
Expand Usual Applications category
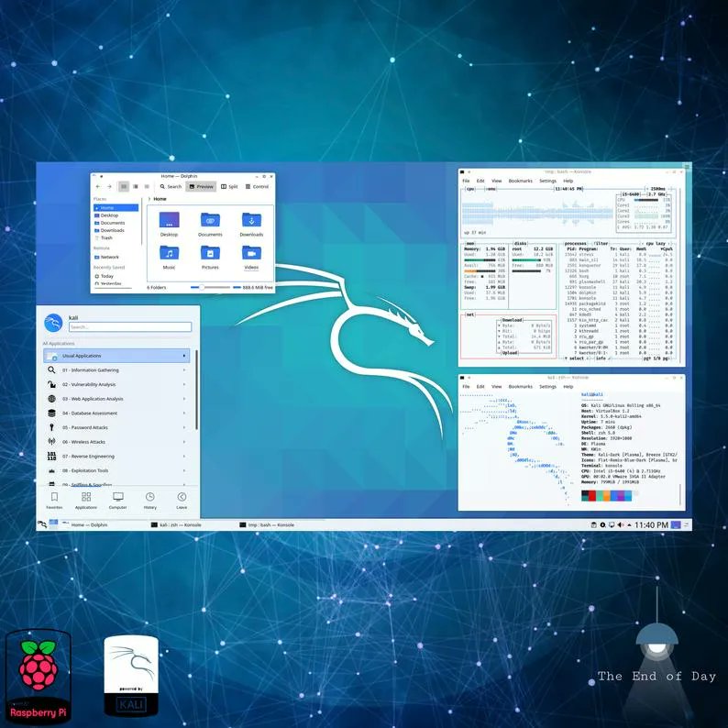pyautogui.click(x=116, y=356)
